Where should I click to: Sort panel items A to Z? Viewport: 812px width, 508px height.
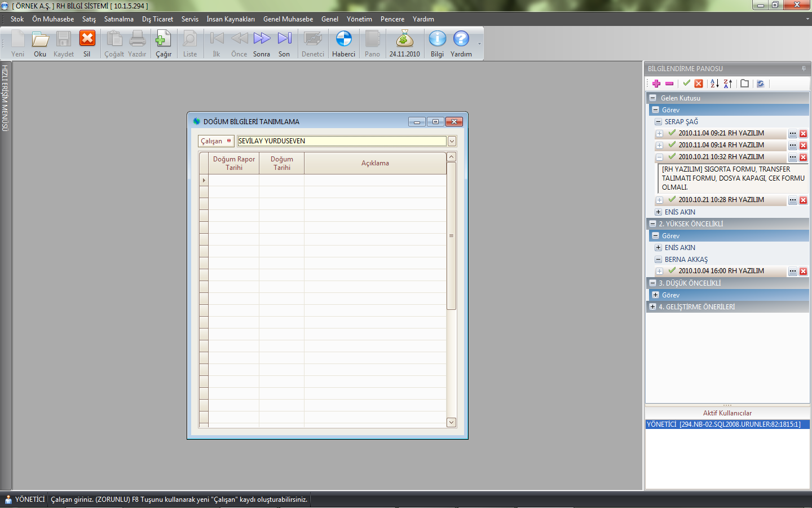tap(714, 84)
